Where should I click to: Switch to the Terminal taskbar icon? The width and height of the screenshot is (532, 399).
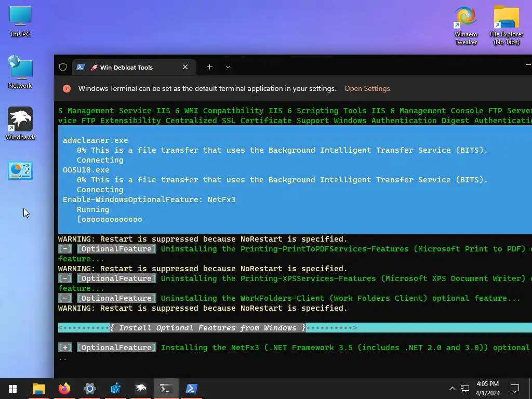pos(166,389)
